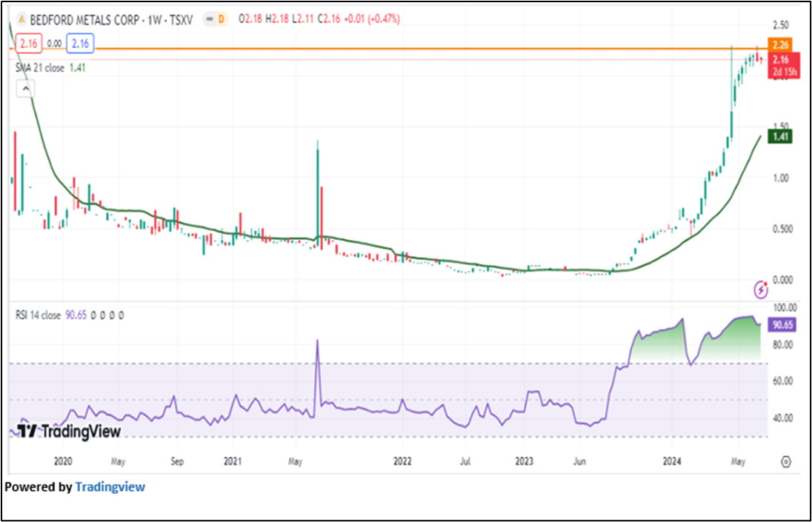The image size is (812, 522).
Task: Click the red 2.16 current price label
Action: [x=784, y=65]
